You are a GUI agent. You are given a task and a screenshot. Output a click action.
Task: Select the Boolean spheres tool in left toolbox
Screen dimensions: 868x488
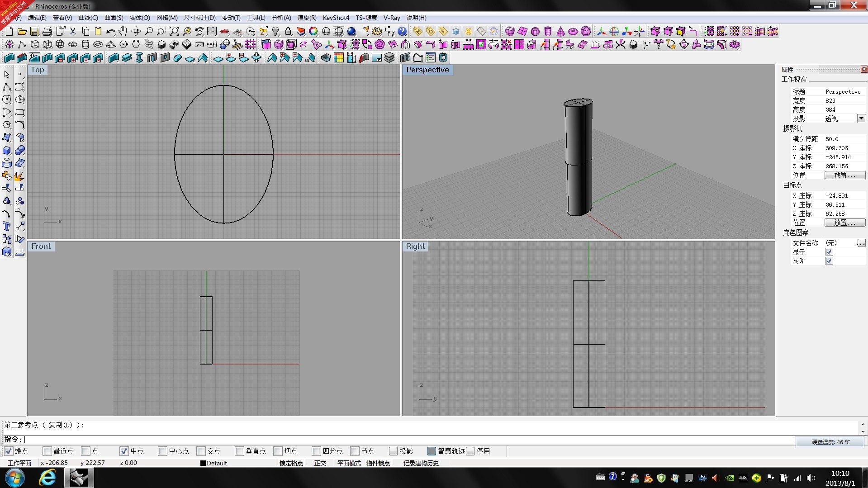tap(19, 150)
